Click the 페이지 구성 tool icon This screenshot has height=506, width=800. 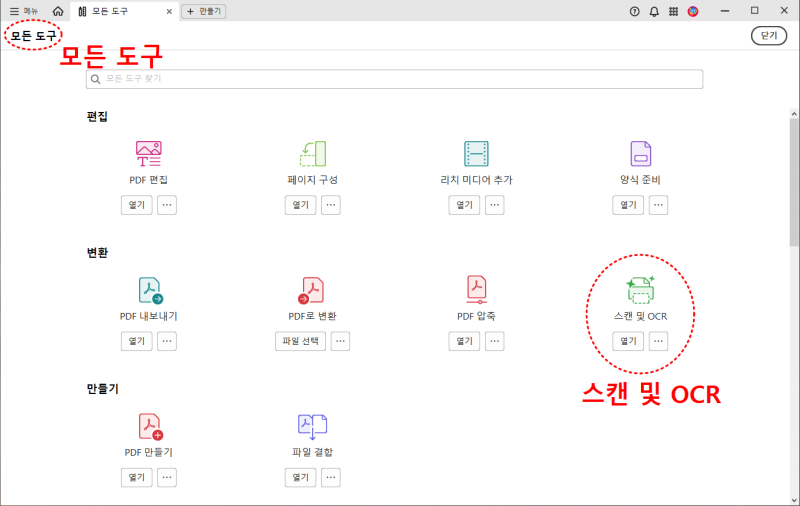pyautogui.click(x=312, y=154)
